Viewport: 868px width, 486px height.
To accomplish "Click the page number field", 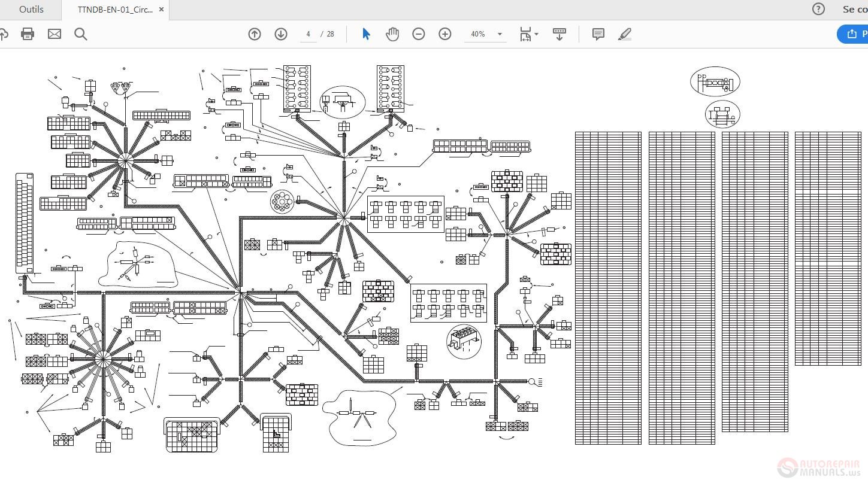I will (308, 34).
